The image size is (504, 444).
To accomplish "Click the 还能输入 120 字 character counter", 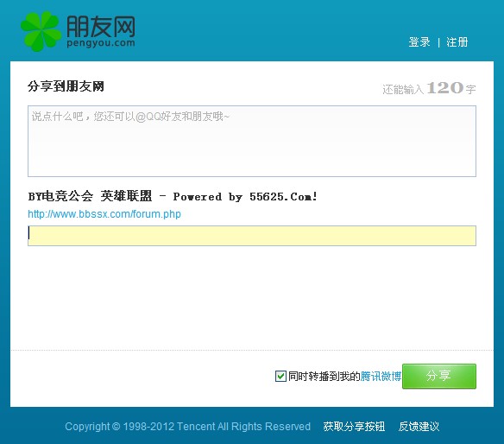I will coord(429,88).
